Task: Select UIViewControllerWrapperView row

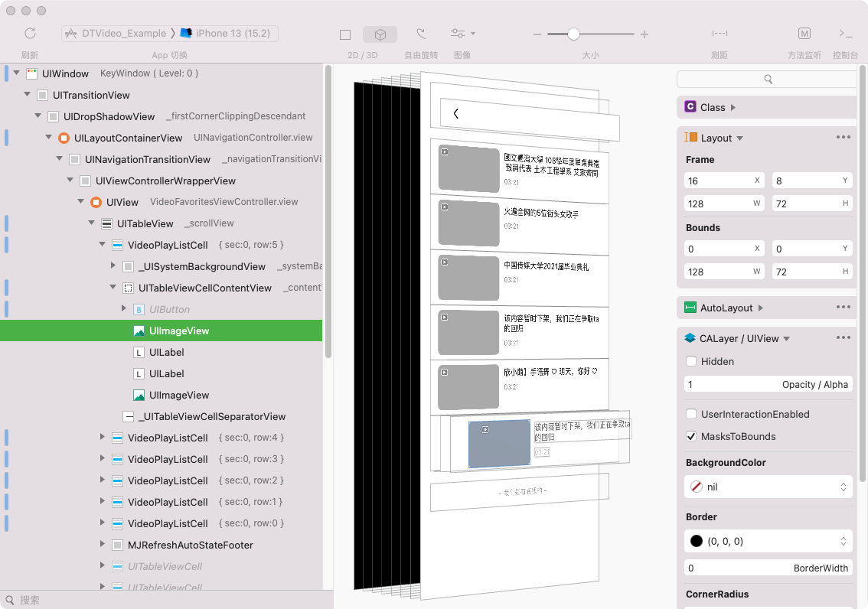Action: 161,181
